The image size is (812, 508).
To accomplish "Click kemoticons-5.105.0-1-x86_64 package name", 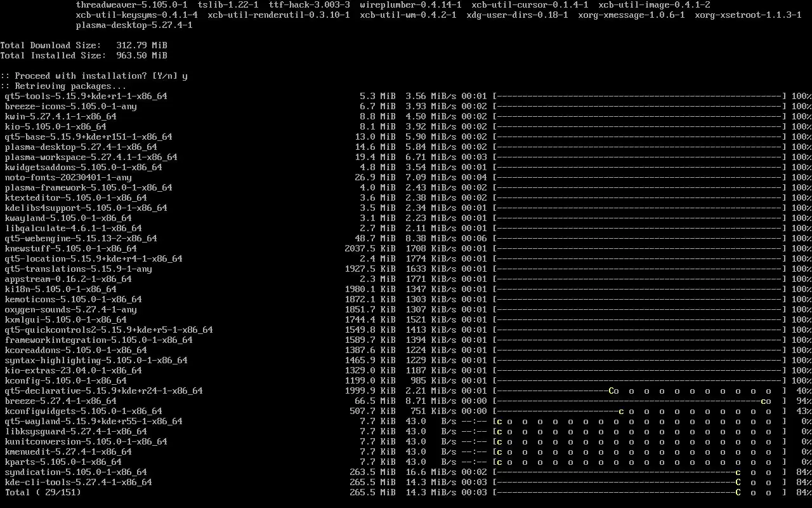I will point(74,299).
